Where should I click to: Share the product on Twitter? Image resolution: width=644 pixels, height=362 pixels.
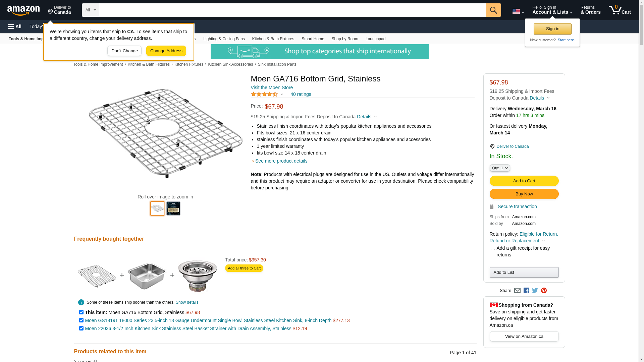tap(535, 291)
